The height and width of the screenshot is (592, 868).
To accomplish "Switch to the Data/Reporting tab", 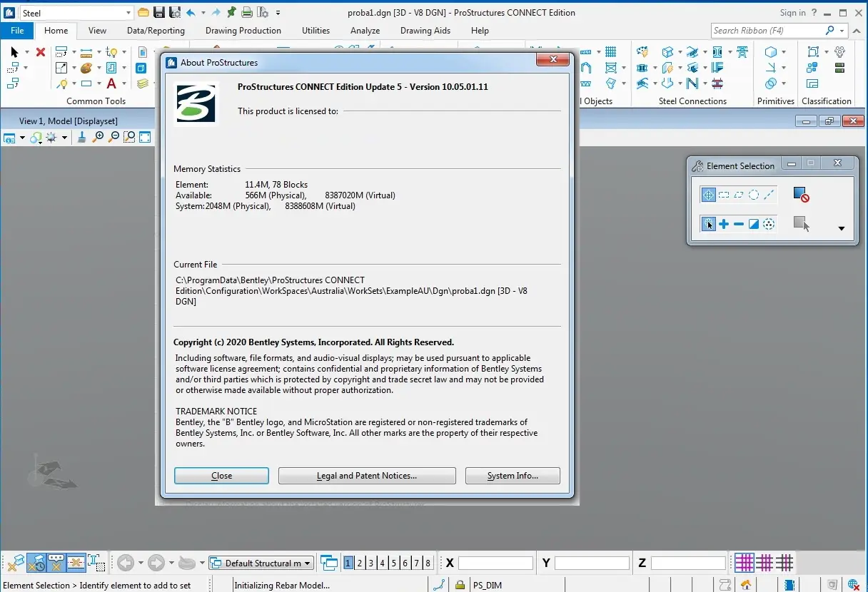I will point(156,31).
